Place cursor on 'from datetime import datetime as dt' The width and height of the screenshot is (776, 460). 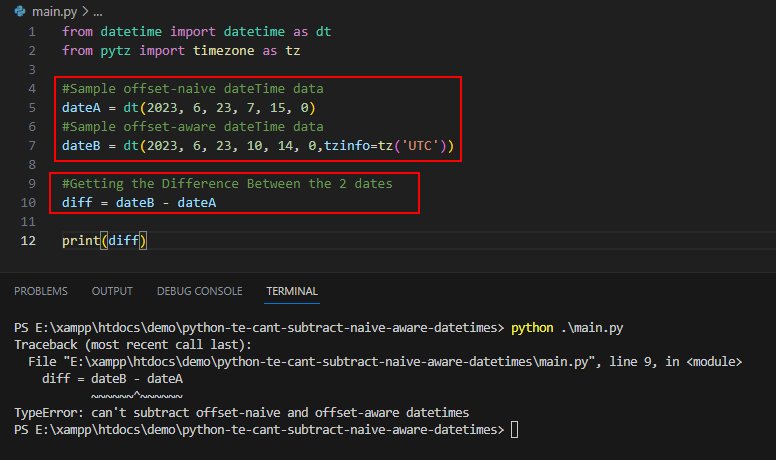tap(196, 32)
